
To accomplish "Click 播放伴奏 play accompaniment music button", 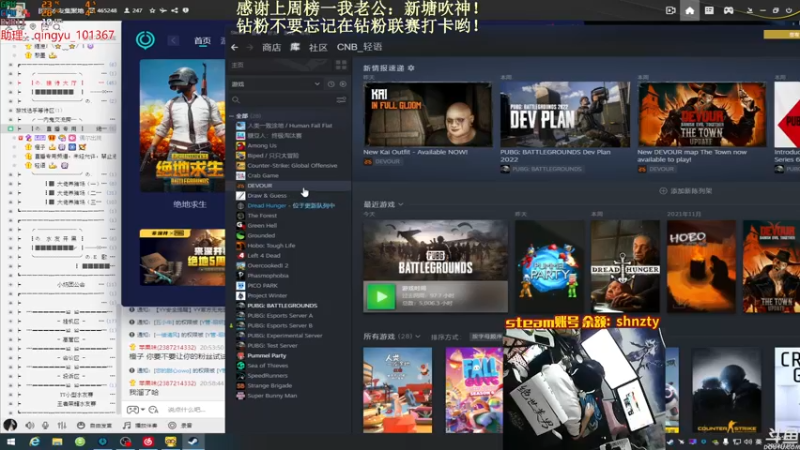I will (x=140, y=425).
